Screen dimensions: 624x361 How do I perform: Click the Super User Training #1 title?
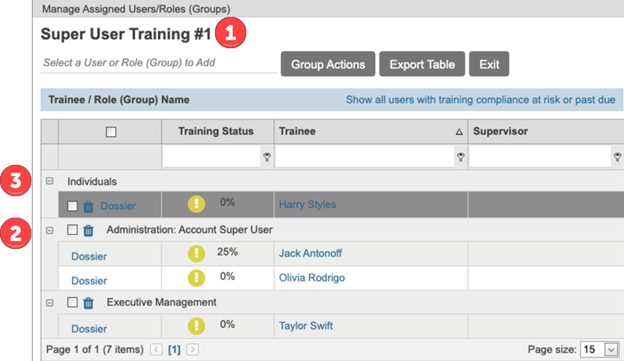click(126, 34)
